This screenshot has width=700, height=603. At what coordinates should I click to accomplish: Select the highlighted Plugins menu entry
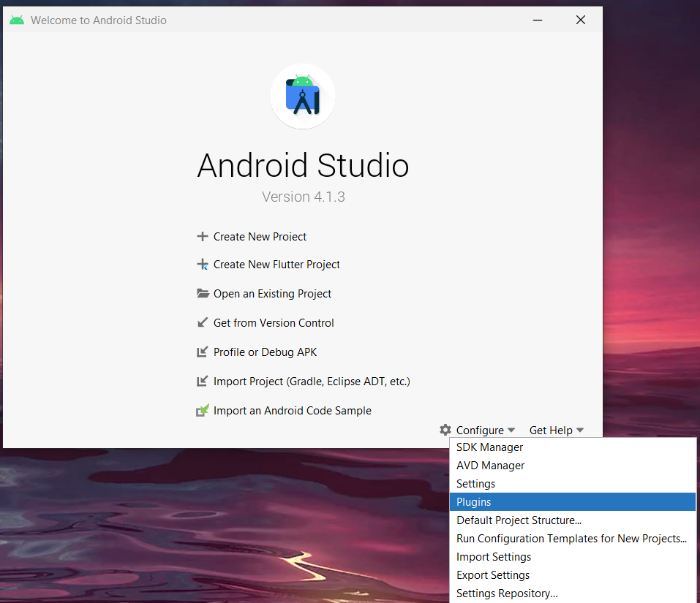click(x=572, y=501)
